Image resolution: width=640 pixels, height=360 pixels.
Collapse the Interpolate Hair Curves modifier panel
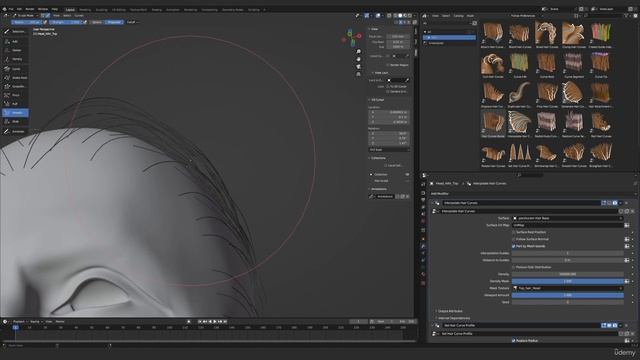[x=432, y=203]
